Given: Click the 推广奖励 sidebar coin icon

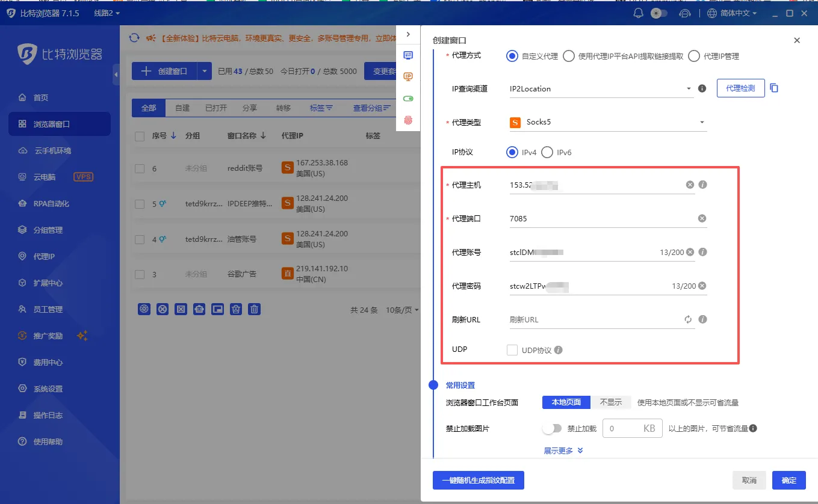Looking at the screenshot, I should tap(22, 336).
